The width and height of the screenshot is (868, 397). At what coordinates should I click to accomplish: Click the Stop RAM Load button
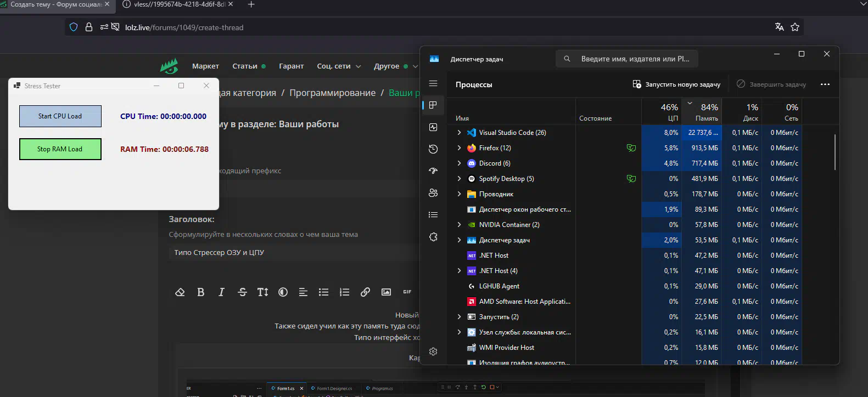click(x=60, y=149)
